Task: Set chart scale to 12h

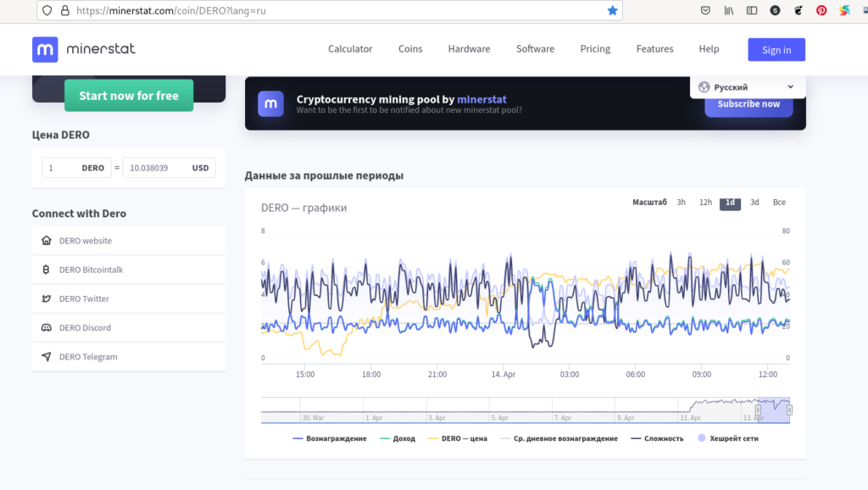Action: click(x=705, y=202)
